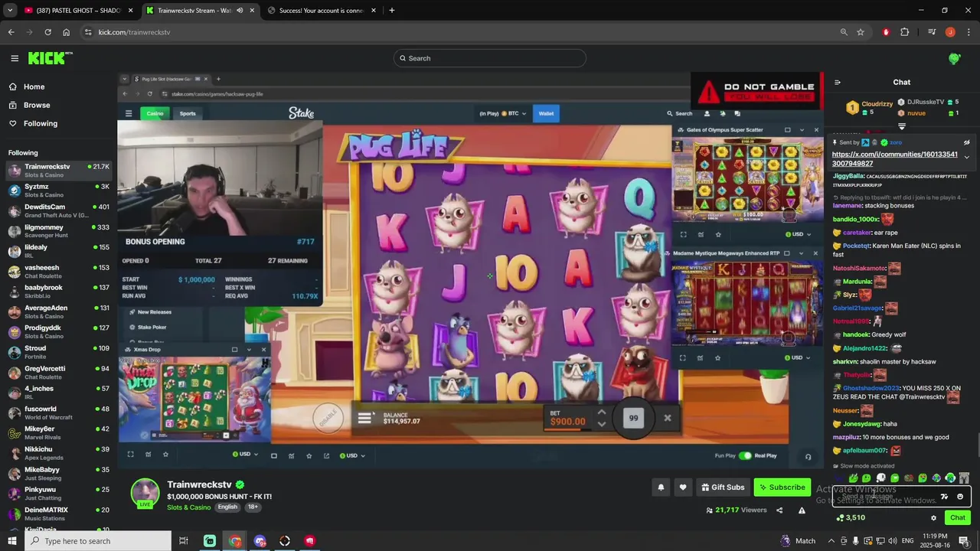Click the Trainwreckstv LIVE avatar

click(x=145, y=494)
